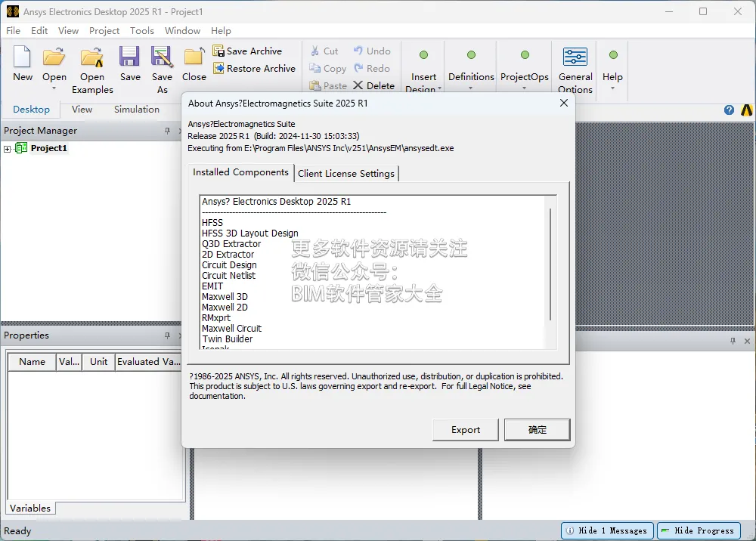Image resolution: width=756 pixels, height=541 pixels.
Task: Click the Evaluated Value column header
Action: (148, 362)
